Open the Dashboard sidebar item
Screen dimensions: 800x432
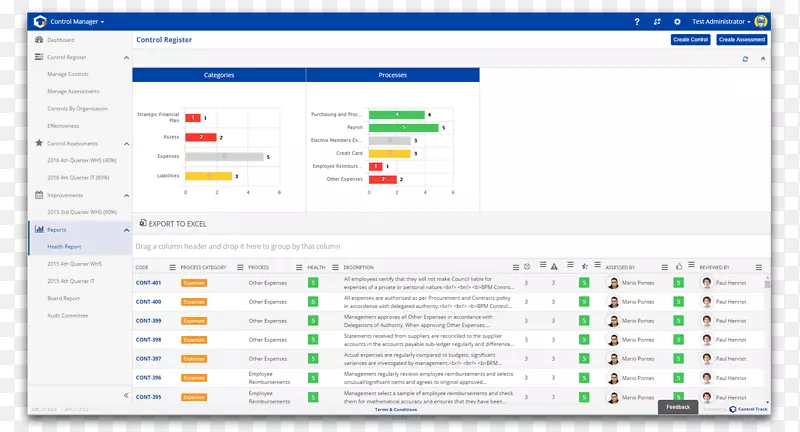coord(60,40)
